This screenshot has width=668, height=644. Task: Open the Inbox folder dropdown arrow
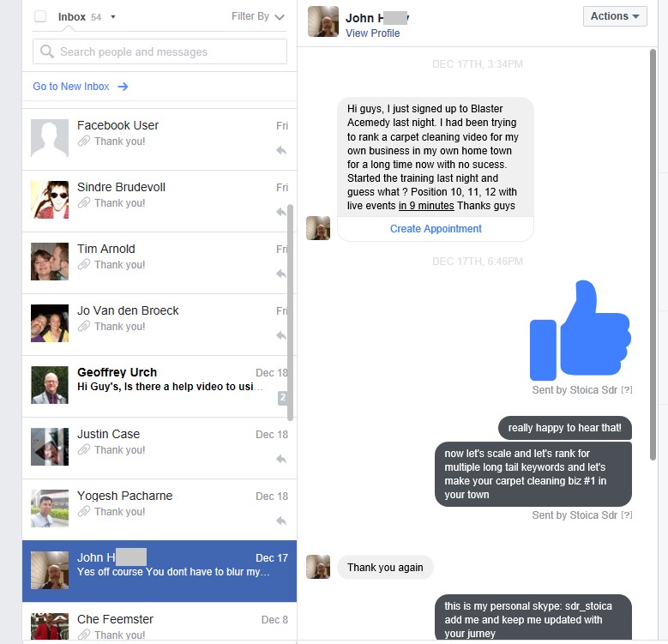113,17
